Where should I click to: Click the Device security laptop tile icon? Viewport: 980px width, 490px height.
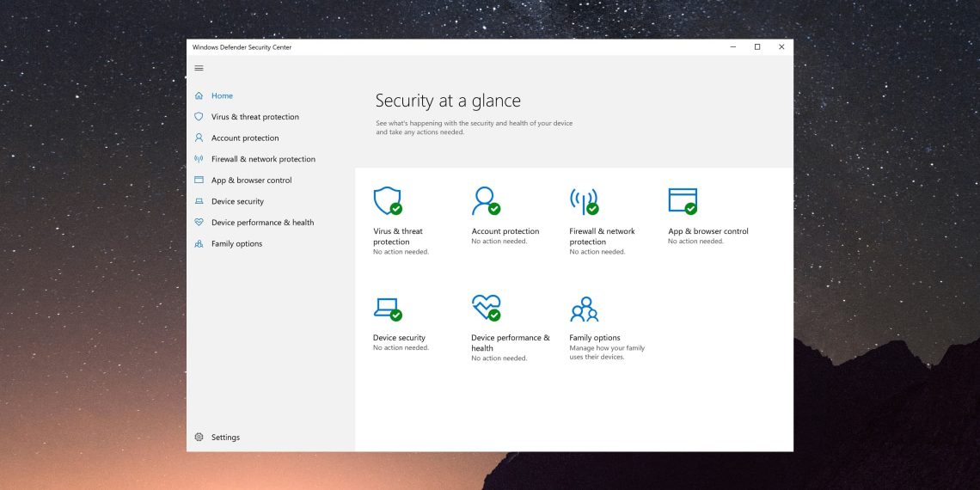(387, 308)
